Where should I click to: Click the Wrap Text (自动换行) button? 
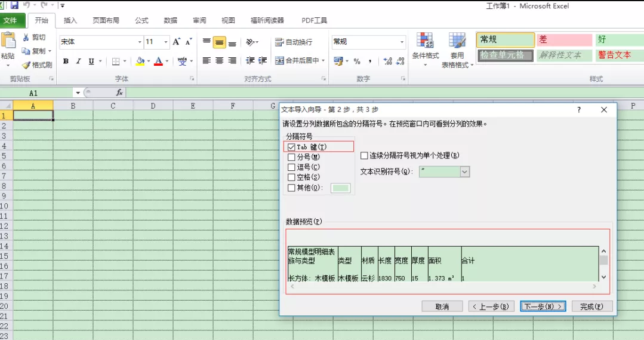pyautogui.click(x=294, y=42)
